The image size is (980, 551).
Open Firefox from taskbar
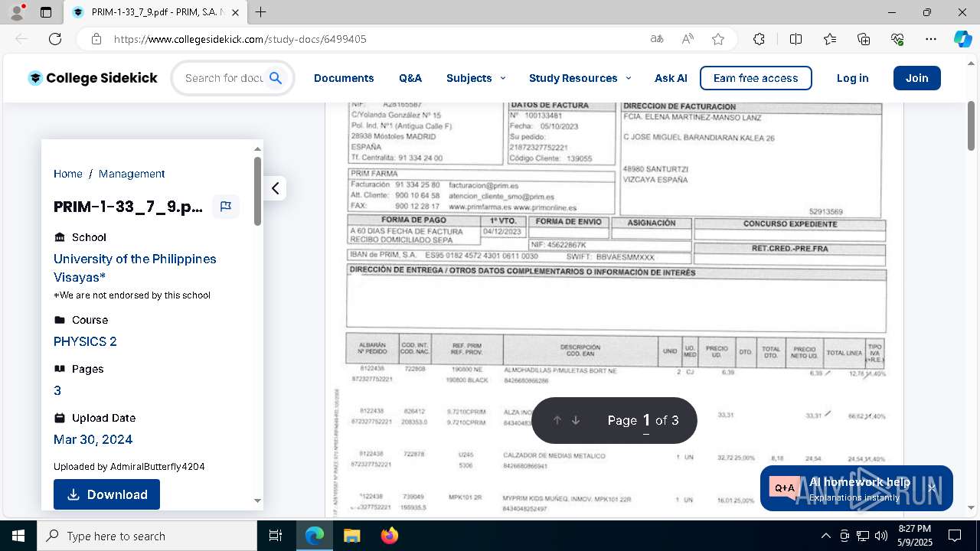[x=389, y=536]
